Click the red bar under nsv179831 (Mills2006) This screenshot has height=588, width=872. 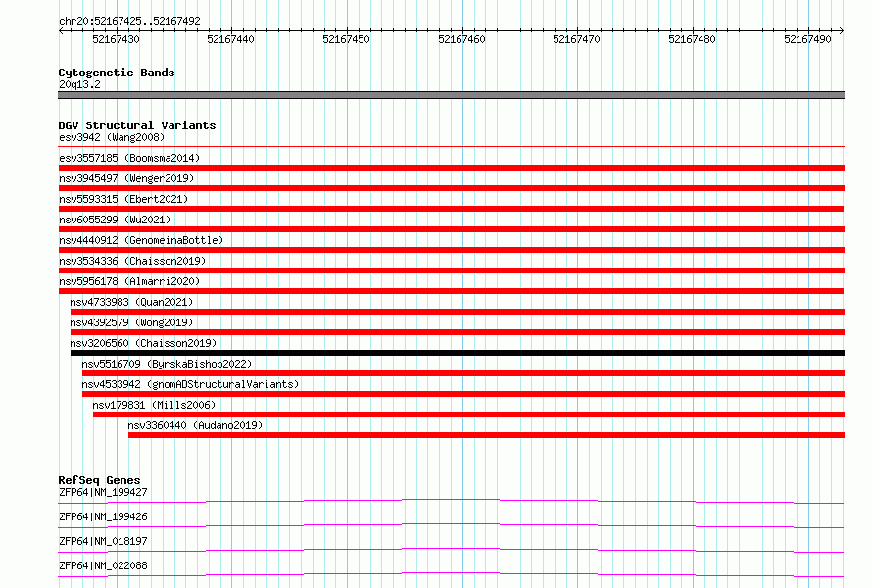(468, 415)
